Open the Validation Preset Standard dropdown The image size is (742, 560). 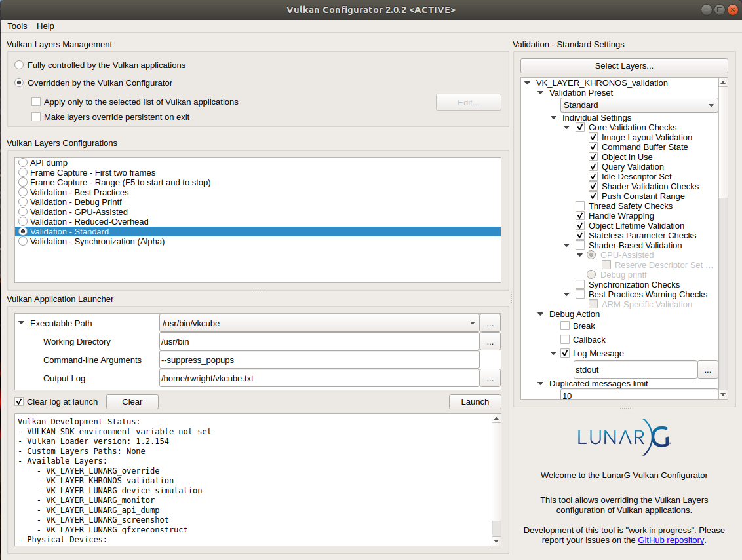pos(639,105)
